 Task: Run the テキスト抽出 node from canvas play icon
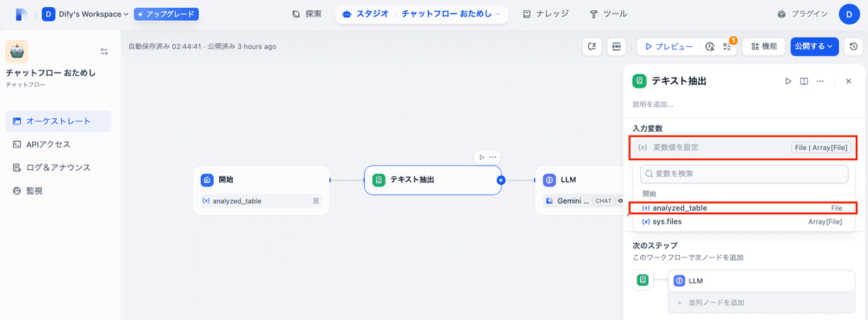pos(480,157)
